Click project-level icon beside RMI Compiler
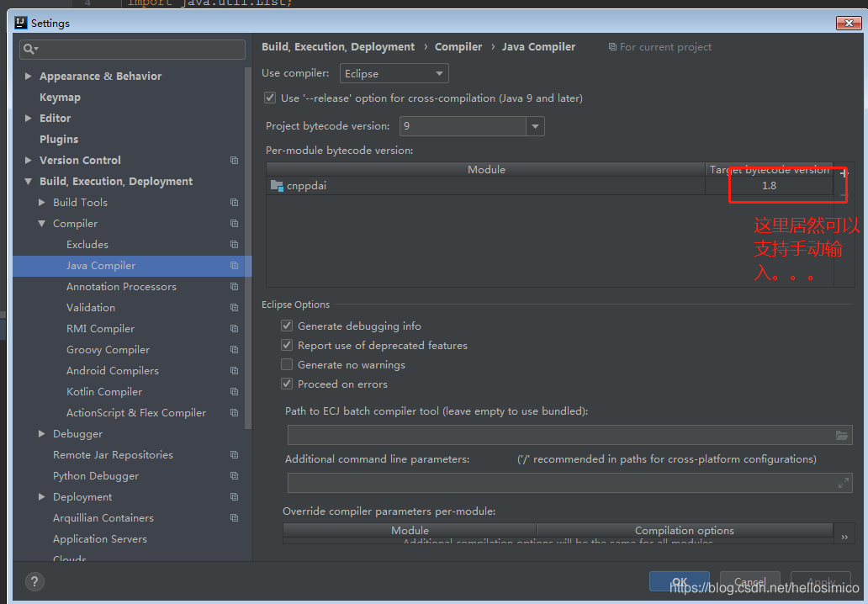 (234, 329)
